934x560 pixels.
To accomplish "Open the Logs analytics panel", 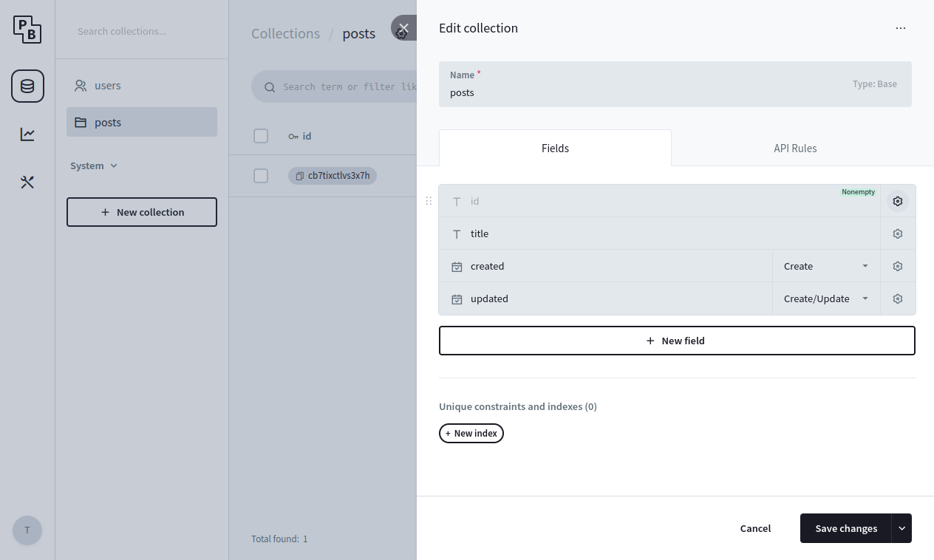I will click(27, 134).
